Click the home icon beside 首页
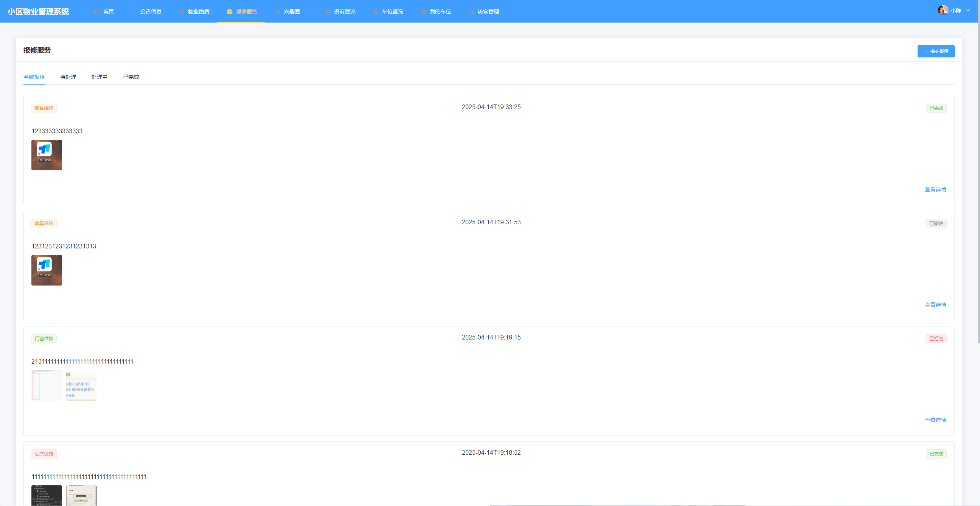 point(97,11)
